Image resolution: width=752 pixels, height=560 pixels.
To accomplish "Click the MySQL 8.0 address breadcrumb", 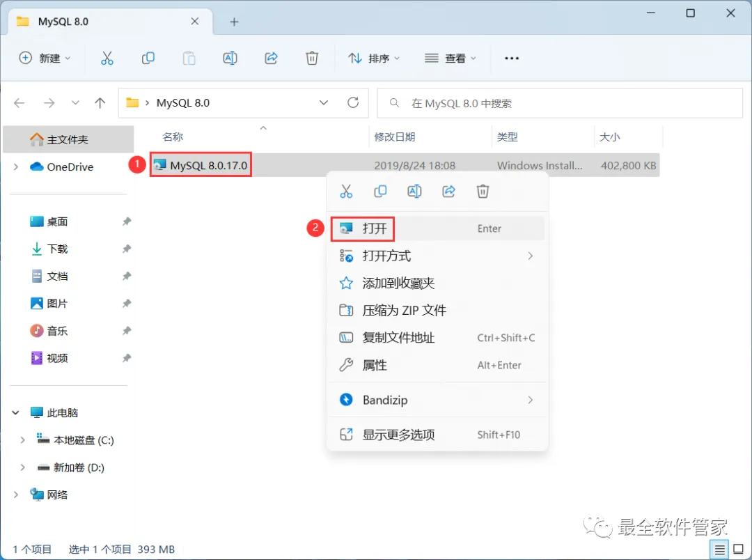I will pos(182,102).
